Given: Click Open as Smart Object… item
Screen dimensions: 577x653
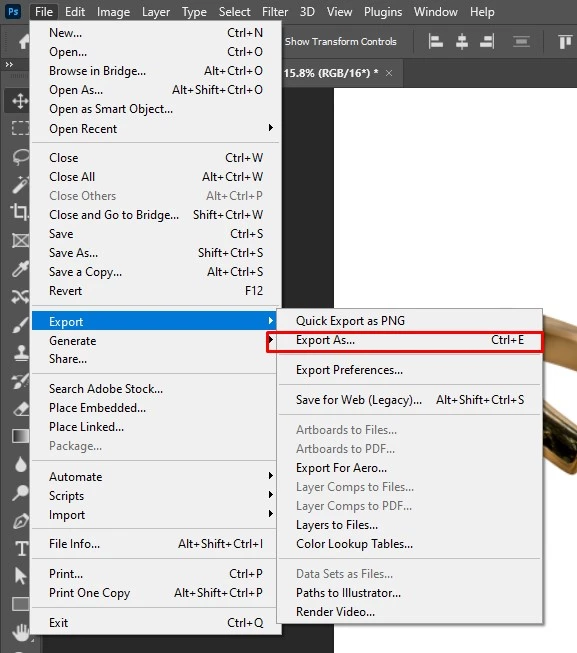Looking at the screenshot, I should [x=156, y=109].
